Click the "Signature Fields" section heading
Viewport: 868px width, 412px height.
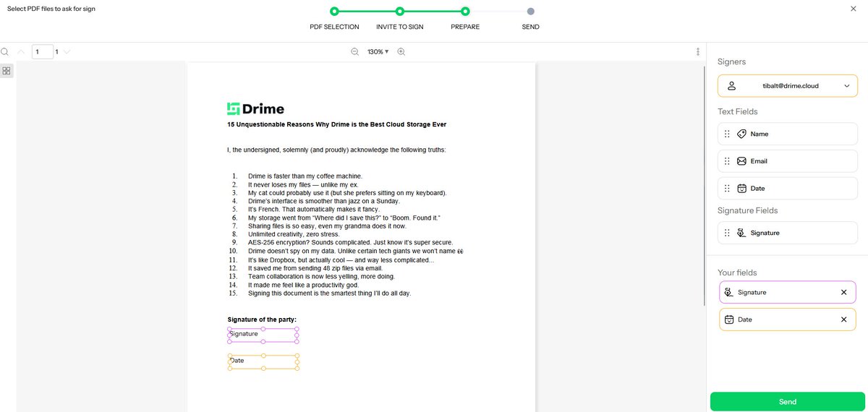coord(748,210)
